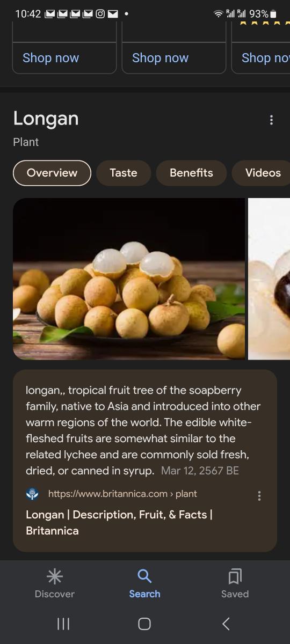The width and height of the screenshot is (290, 644).
Task: Select the Overview chip
Action: pos(52,173)
